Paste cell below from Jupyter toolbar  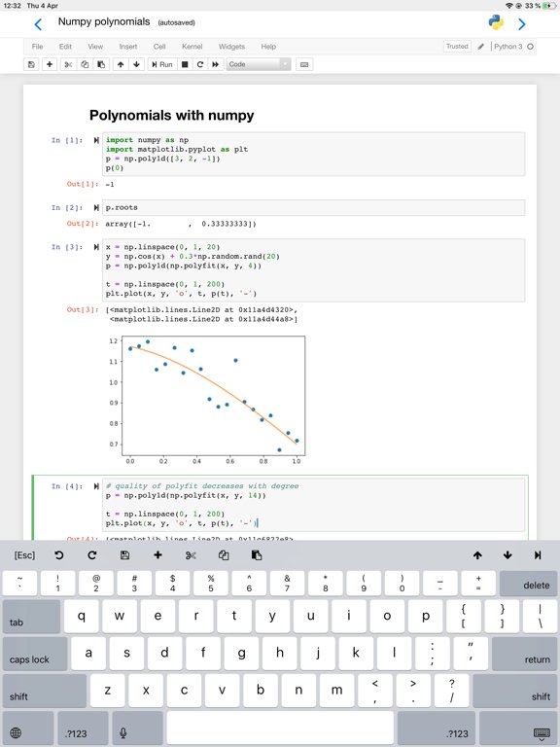[x=101, y=64]
